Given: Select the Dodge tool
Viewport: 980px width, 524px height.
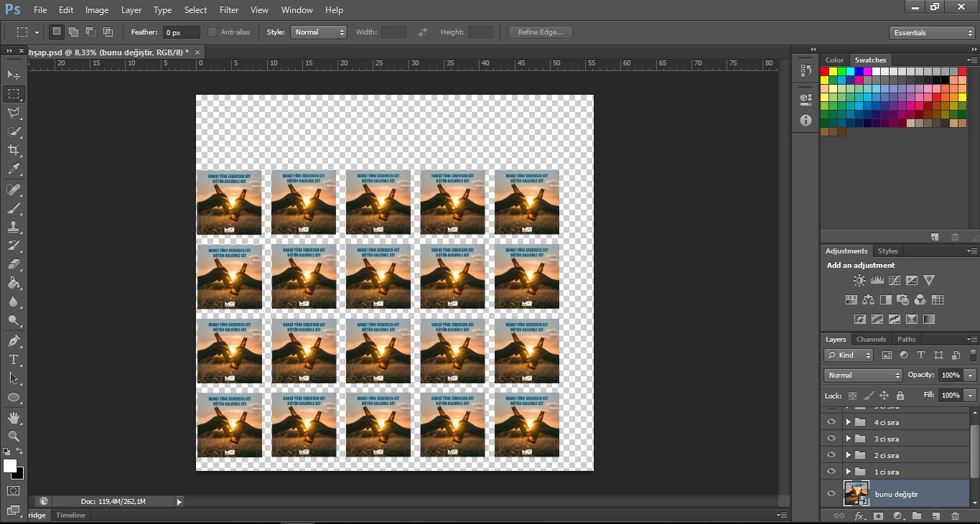Looking at the screenshot, I should click(14, 320).
